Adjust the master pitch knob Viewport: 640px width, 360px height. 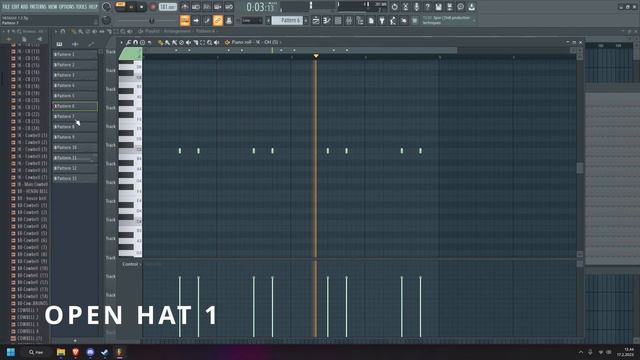point(106,20)
